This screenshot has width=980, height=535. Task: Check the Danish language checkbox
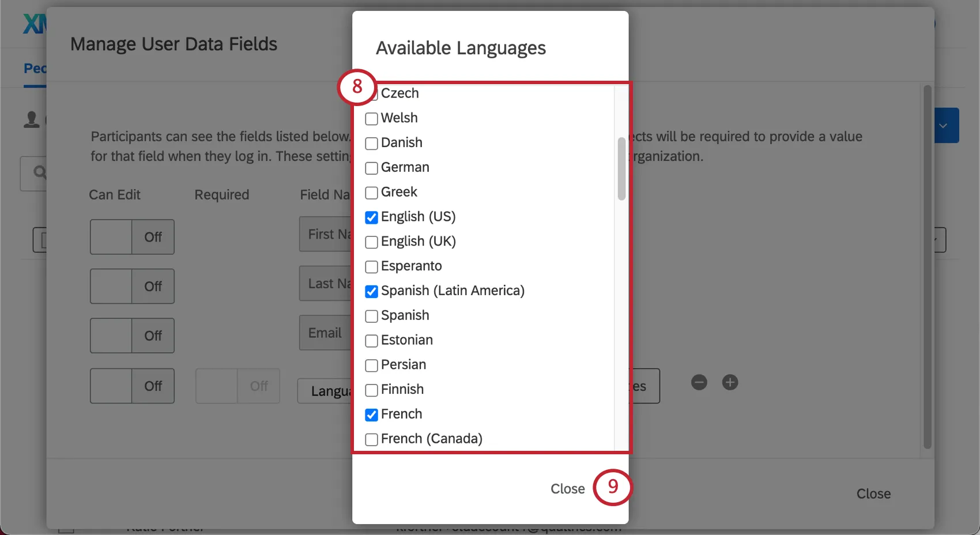(371, 143)
